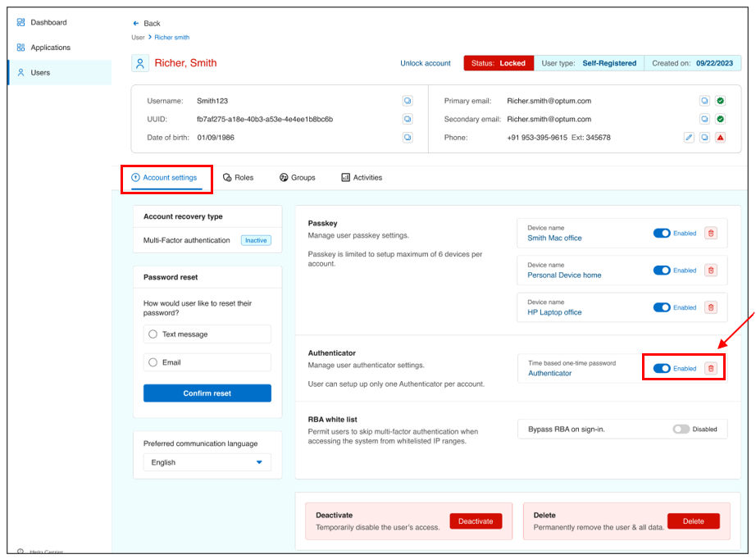
Task: Click the user avatar icon beside Richer, Smith
Action: coord(140,63)
